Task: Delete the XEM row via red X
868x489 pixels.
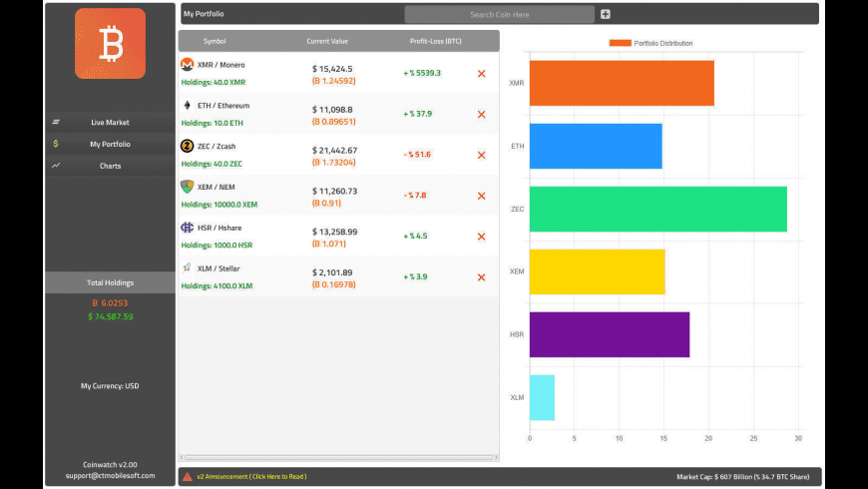Action: pos(481,196)
